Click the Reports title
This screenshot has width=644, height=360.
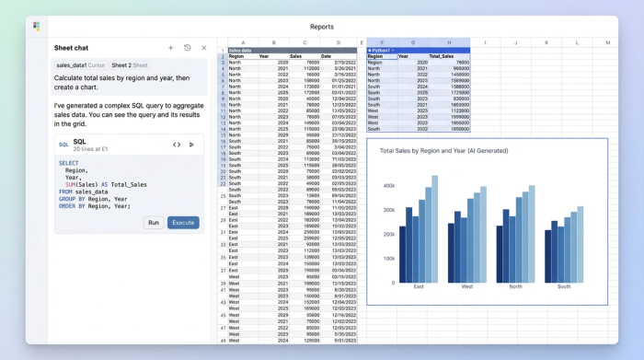pos(322,27)
